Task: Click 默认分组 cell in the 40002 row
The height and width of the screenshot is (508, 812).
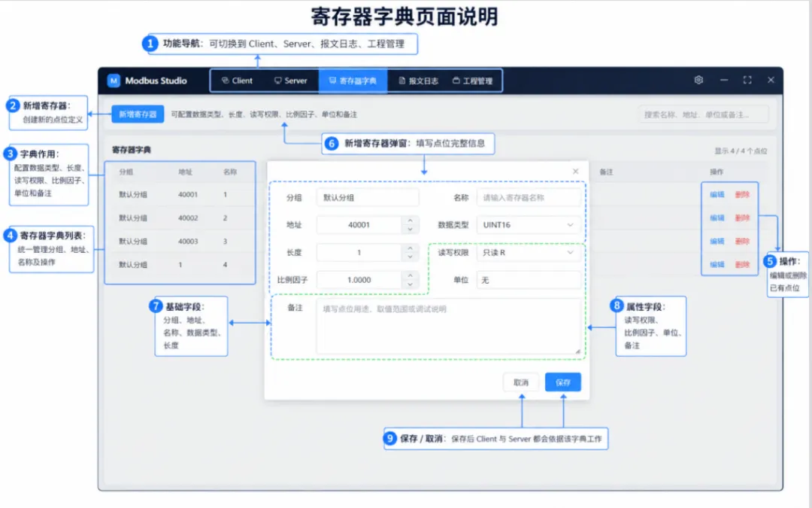Action: (133, 217)
